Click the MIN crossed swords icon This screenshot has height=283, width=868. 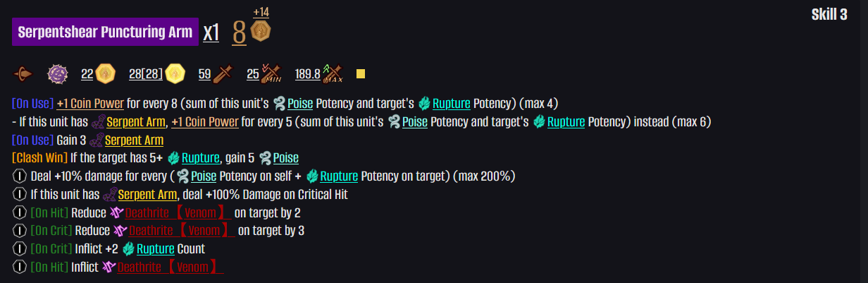click(x=272, y=73)
